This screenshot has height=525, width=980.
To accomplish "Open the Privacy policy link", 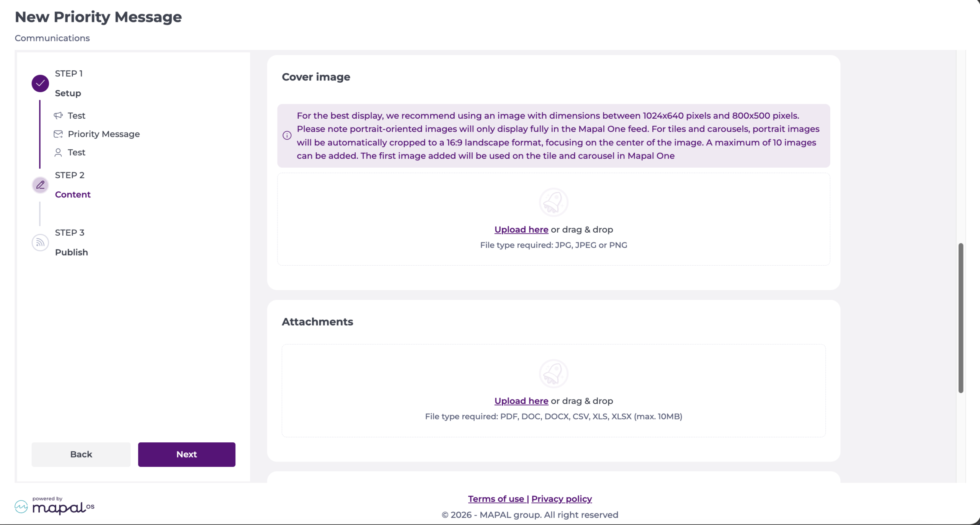I will (x=562, y=499).
